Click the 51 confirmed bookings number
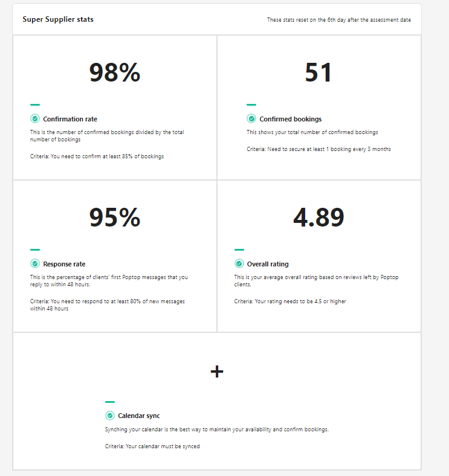The width and height of the screenshot is (449, 476). (x=318, y=72)
